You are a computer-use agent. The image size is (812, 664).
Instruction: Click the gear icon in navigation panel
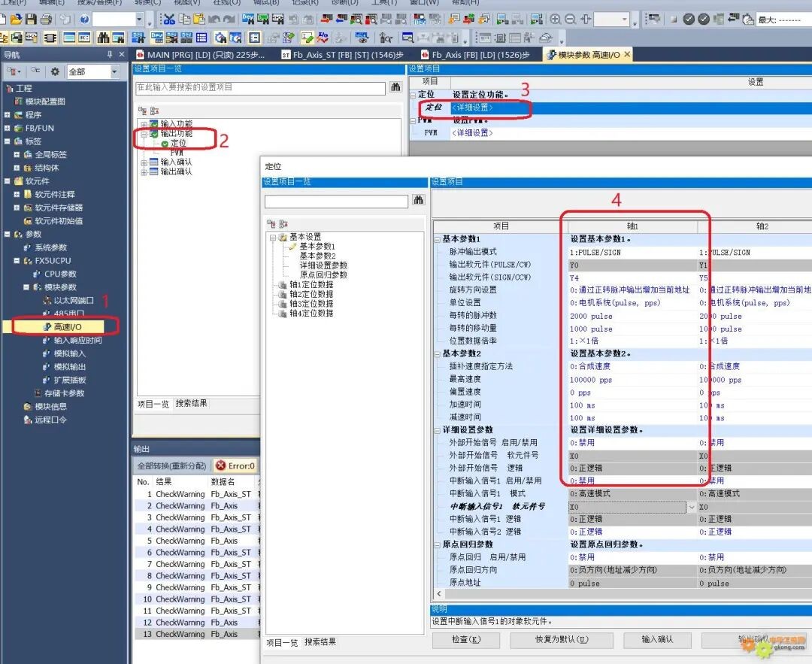click(x=54, y=71)
